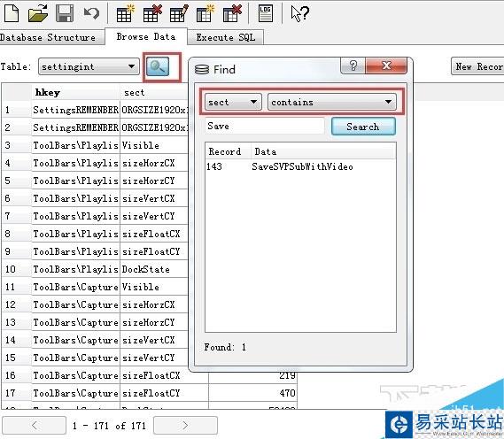
Task: Click the Visible cell in row 11
Action: pyautogui.click(x=153, y=287)
